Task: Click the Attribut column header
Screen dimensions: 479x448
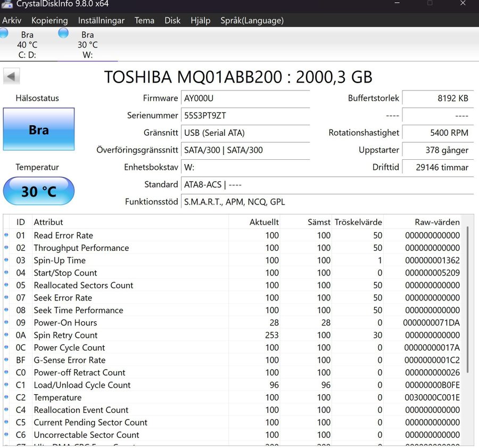Action: (x=130, y=222)
